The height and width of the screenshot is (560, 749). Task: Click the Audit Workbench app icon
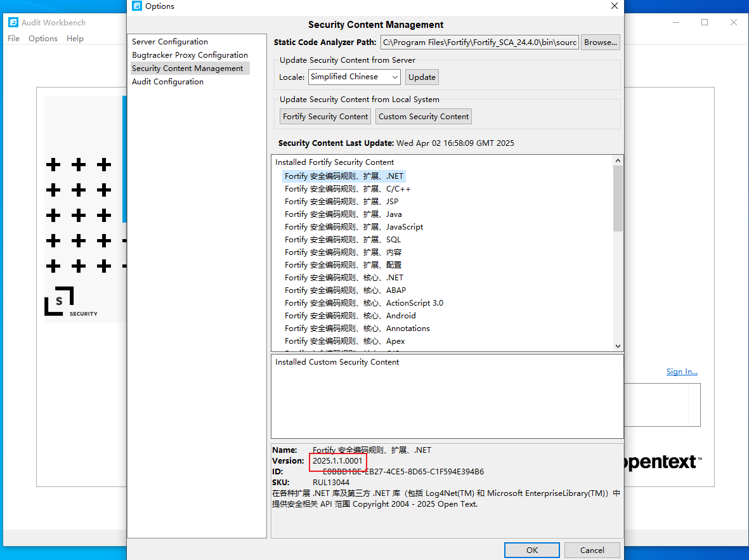coord(13,22)
